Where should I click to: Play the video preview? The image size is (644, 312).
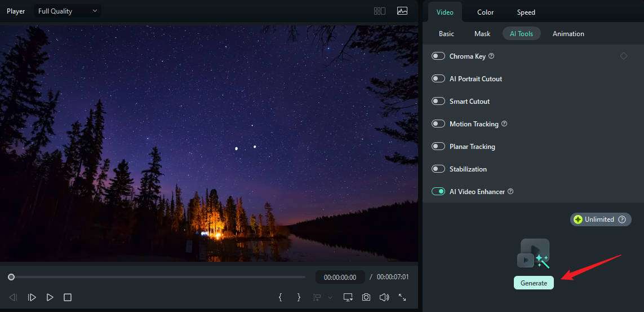pyautogui.click(x=50, y=297)
